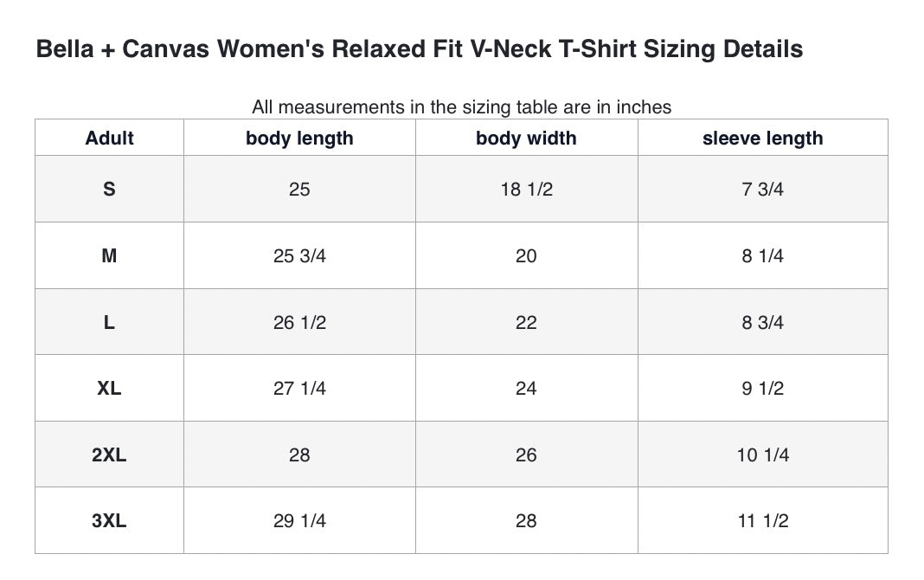Click the size S row label
The width and height of the screenshot is (924, 580).
click(x=109, y=190)
